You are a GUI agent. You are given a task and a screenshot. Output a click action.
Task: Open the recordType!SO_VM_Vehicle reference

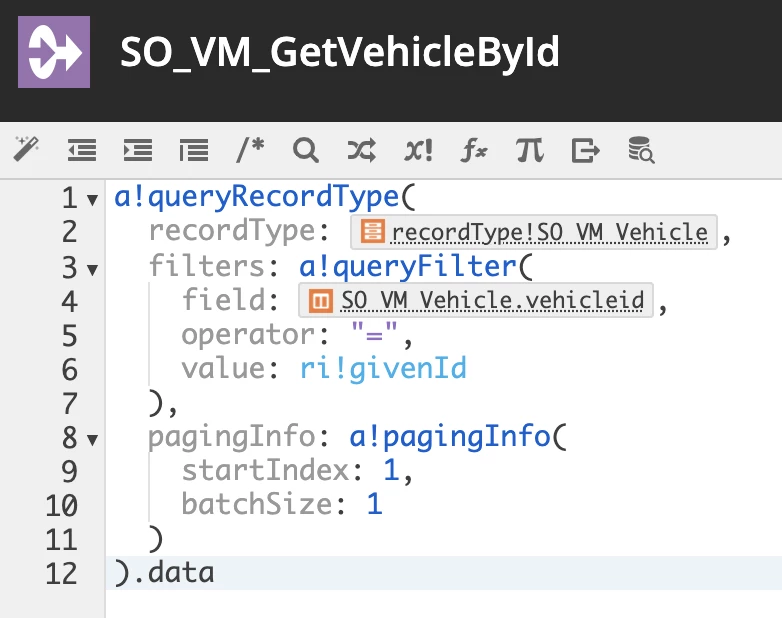[534, 232]
